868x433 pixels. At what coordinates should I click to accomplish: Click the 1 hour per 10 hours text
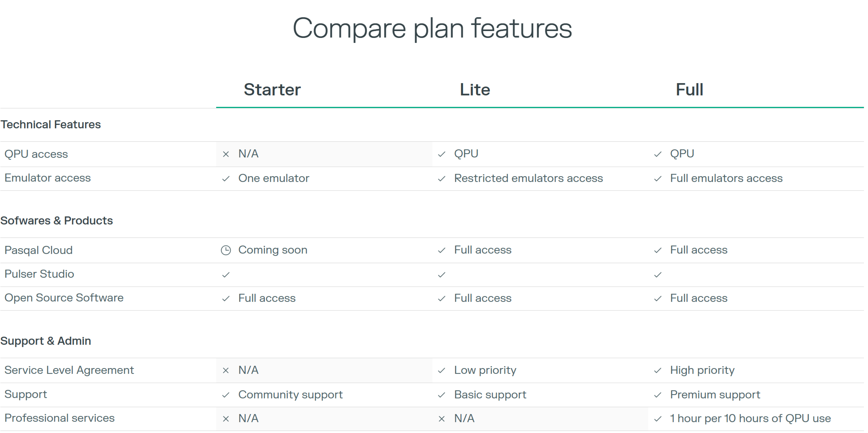coord(750,419)
